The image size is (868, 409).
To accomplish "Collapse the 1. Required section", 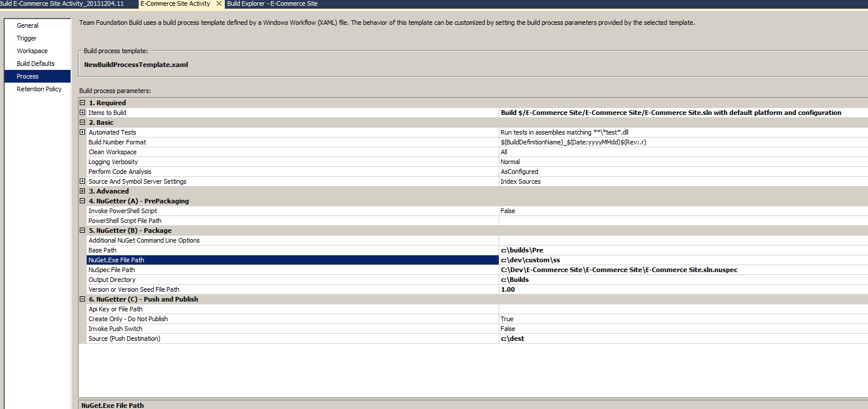I will click(x=83, y=103).
